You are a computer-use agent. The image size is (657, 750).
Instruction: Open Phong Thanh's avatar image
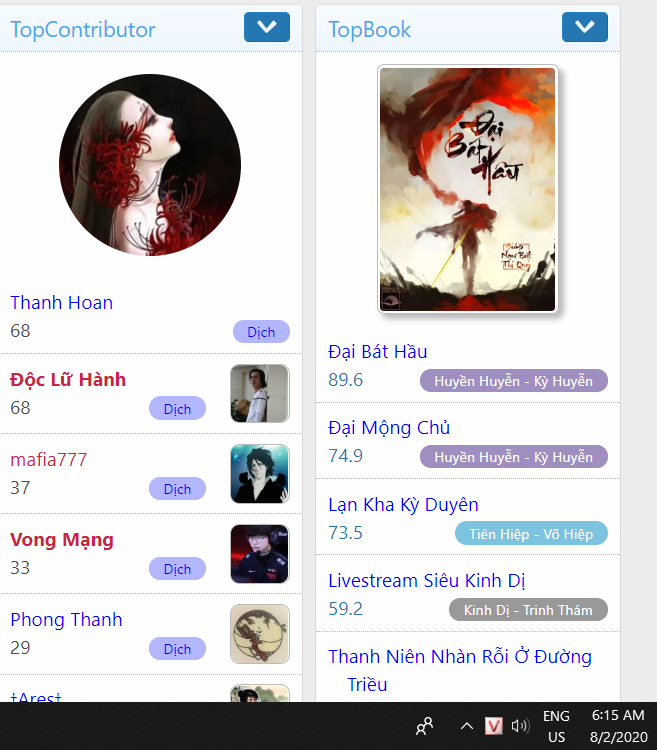(260, 634)
